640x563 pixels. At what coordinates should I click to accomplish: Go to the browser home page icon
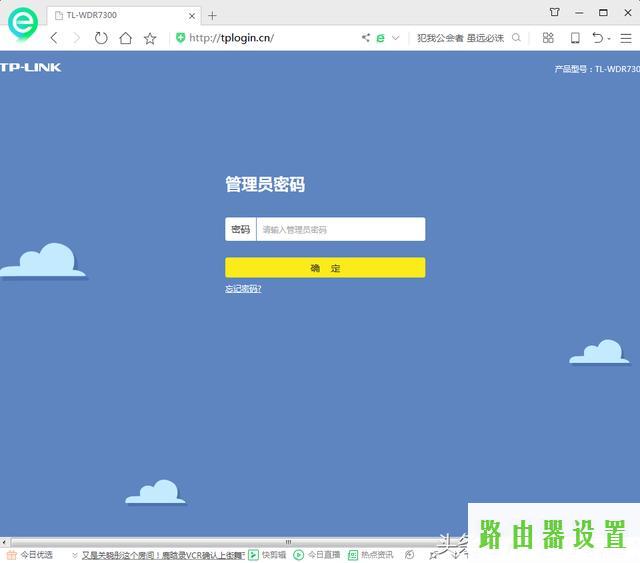pos(125,38)
